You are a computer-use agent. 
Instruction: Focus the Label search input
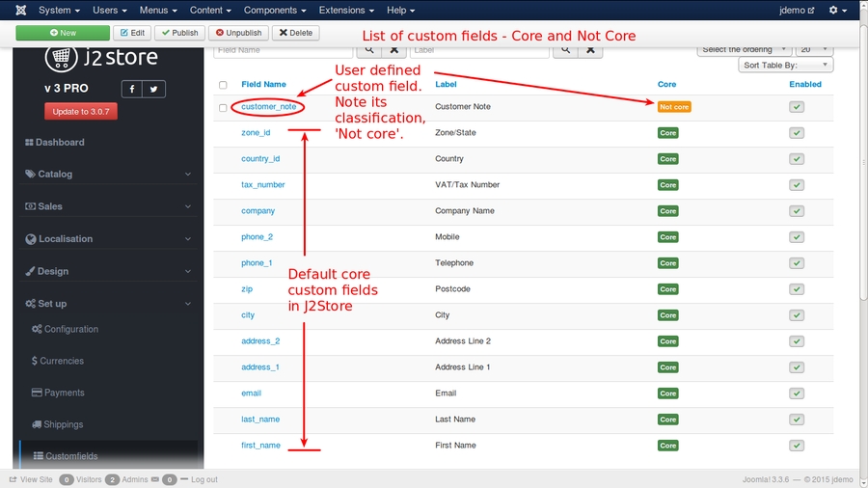tap(479, 50)
